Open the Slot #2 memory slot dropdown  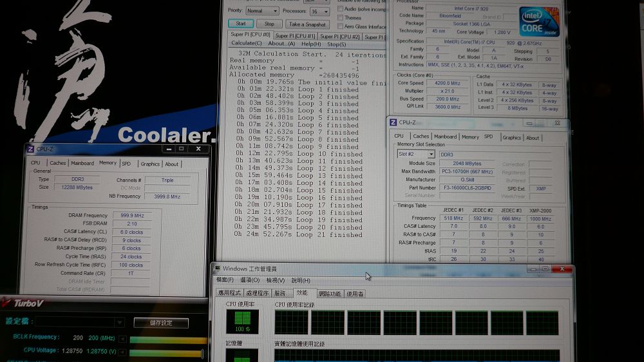point(416,154)
